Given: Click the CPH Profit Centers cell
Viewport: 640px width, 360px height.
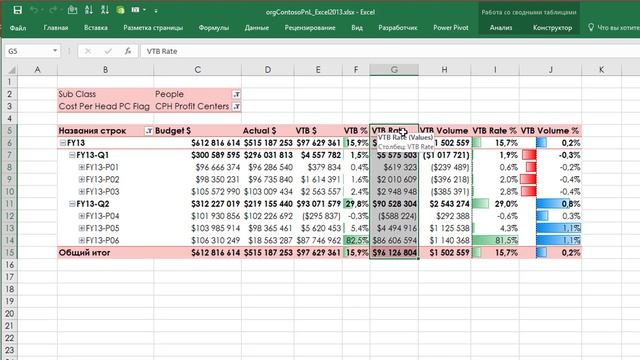Looking at the screenshot, I should (197, 107).
